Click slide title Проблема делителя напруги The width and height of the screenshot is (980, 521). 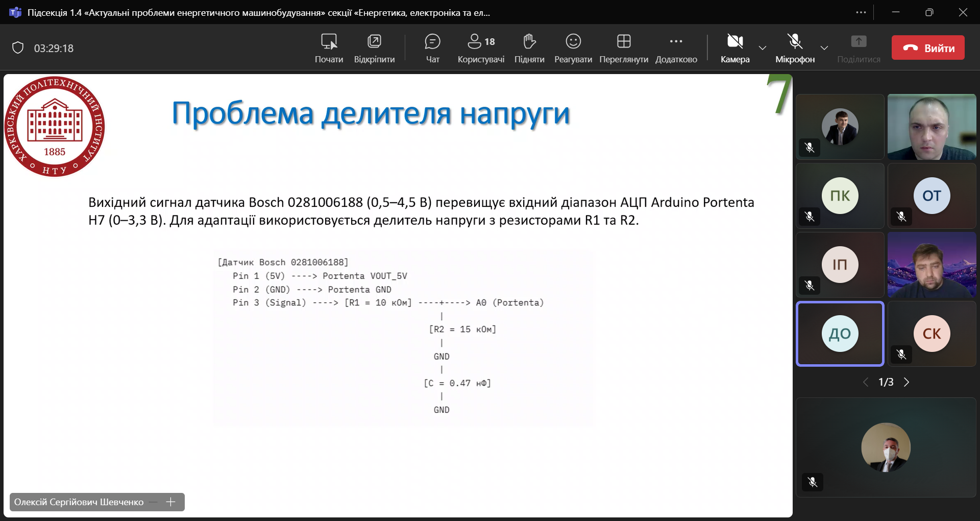[x=371, y=113]
